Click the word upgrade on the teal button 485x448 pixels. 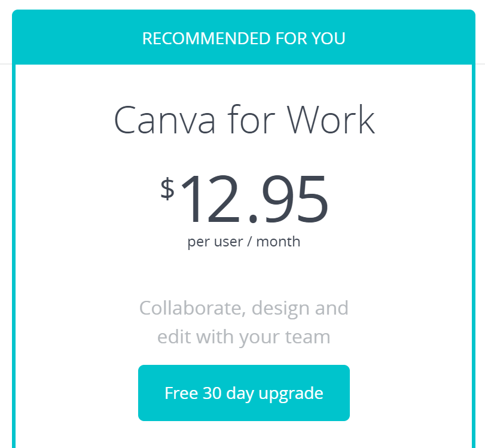[x=291, y=394]
